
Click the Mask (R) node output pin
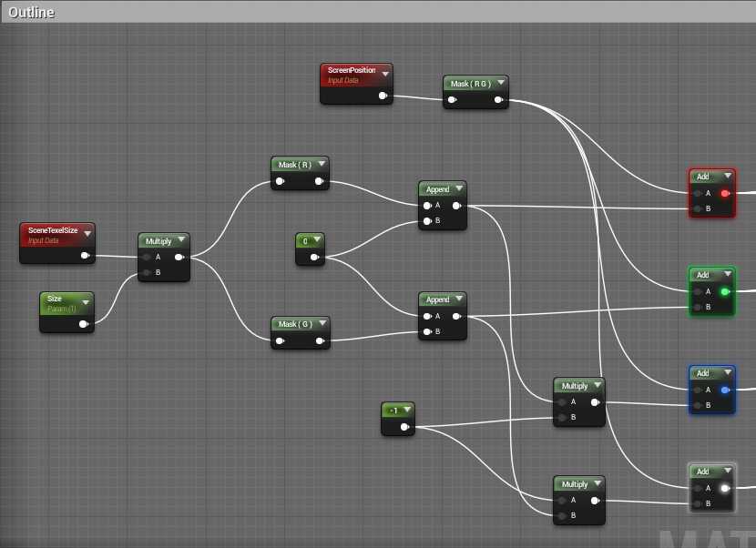point(319,181)
